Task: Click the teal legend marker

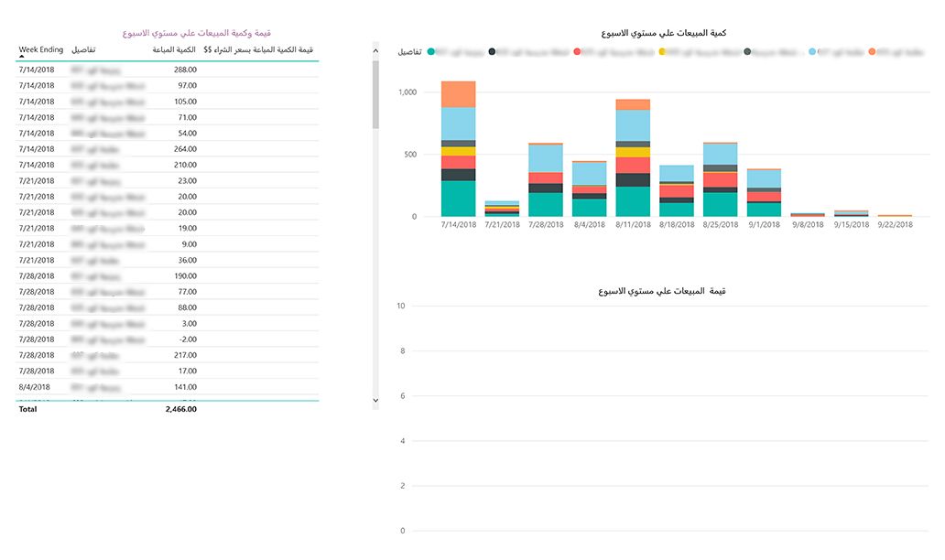Action: coord(430,53)
